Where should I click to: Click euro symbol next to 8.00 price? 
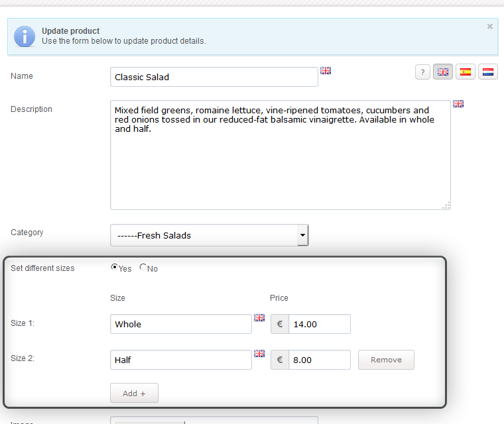point(280,360)
